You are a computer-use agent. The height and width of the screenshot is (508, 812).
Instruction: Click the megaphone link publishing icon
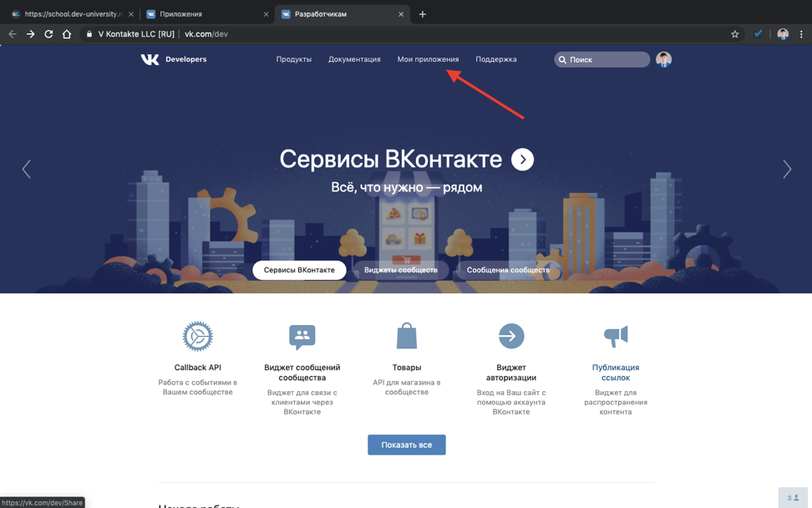(x=616, y=336)
